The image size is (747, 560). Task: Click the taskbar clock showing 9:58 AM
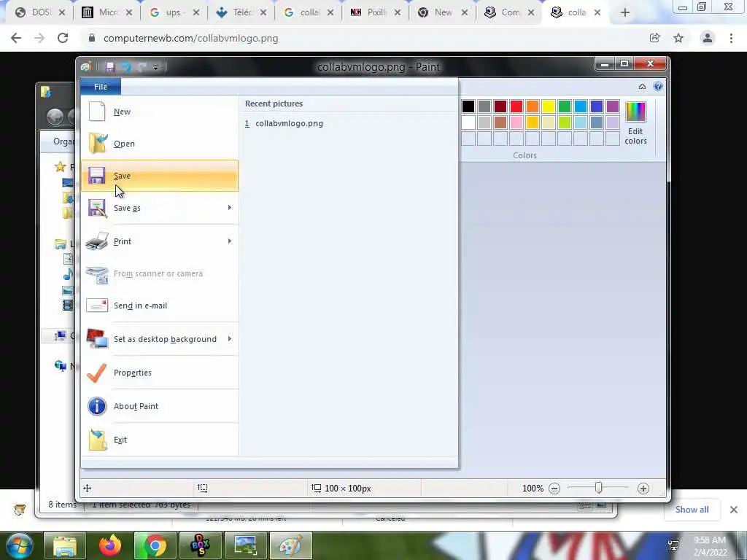click(710, 546)
